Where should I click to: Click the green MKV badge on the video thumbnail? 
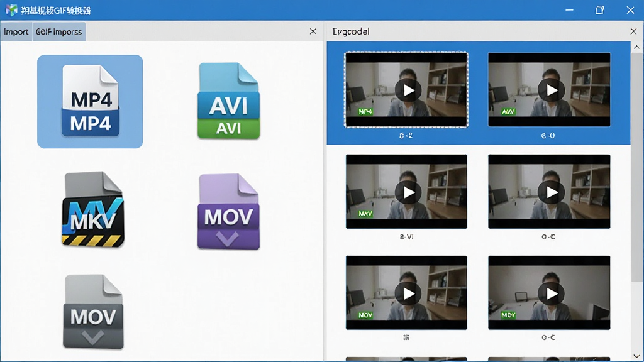pos(365,214)
